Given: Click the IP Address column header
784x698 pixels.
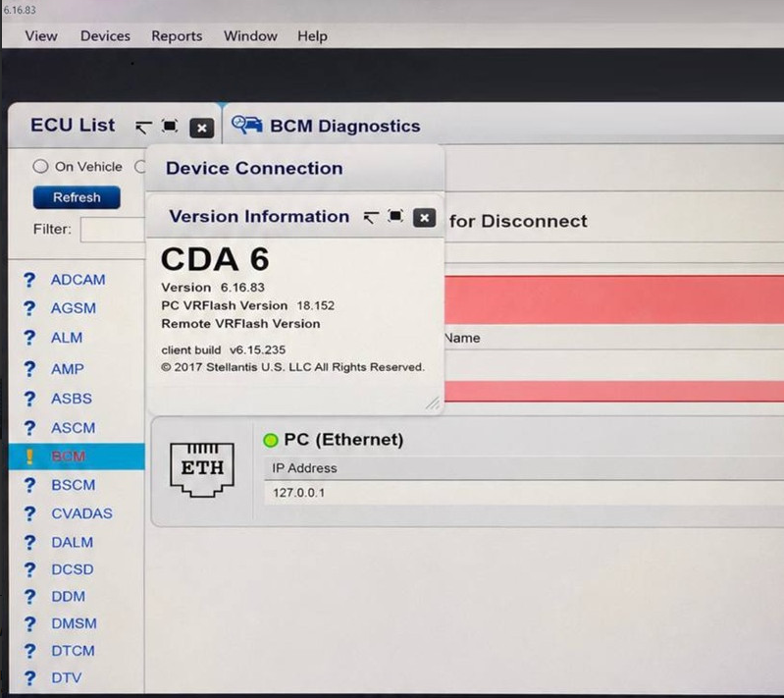Looking at the screenshot, I should pyautogui.click(x=304, y=468).
